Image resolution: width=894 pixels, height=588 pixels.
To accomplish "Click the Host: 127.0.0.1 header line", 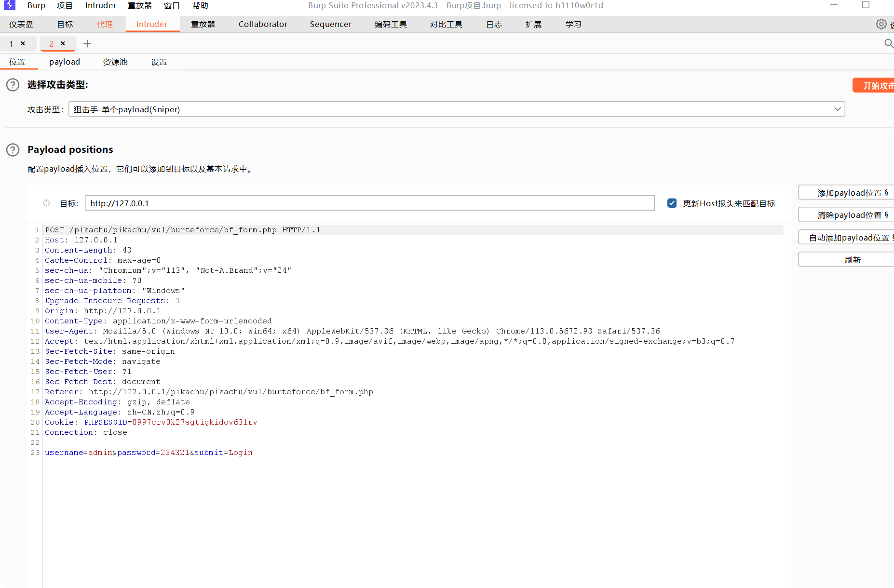I will [81, 240].
